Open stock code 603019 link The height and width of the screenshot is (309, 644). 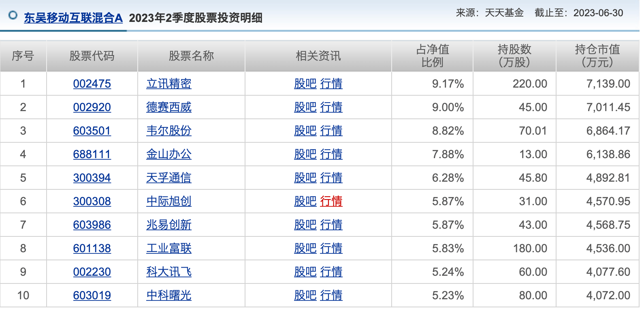point(92,296)
